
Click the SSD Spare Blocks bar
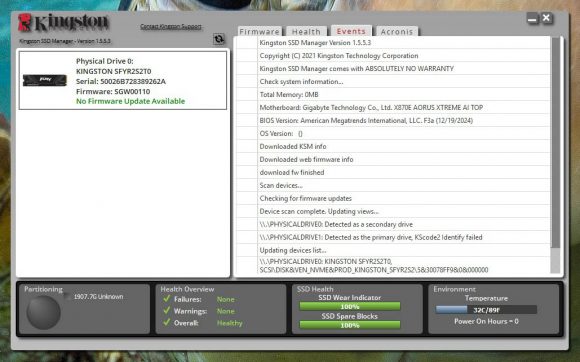point(350,325)
